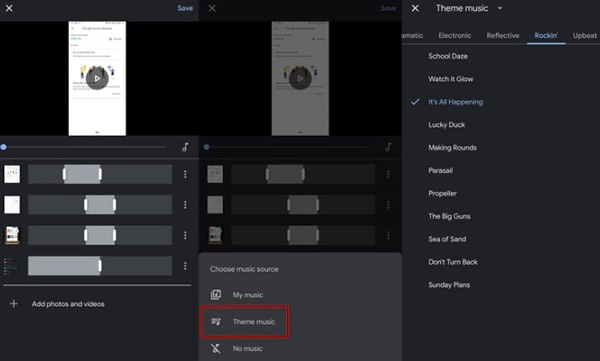This screenshot has height=361, width=600.
Task: Select the School Daze track
Action: (448, 56)
